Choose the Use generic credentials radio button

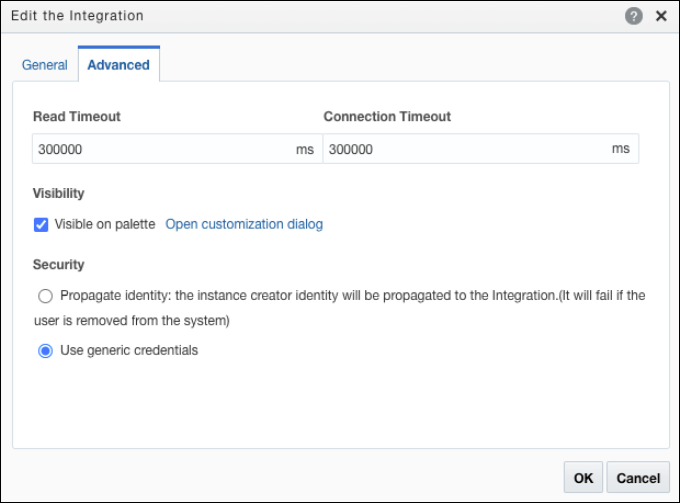coord(45,351)
